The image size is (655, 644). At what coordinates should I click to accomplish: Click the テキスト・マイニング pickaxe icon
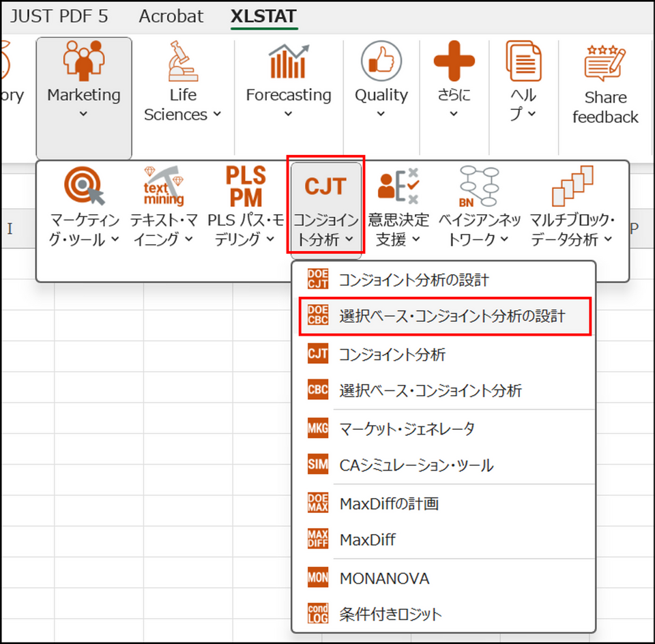tap(163, 186)
